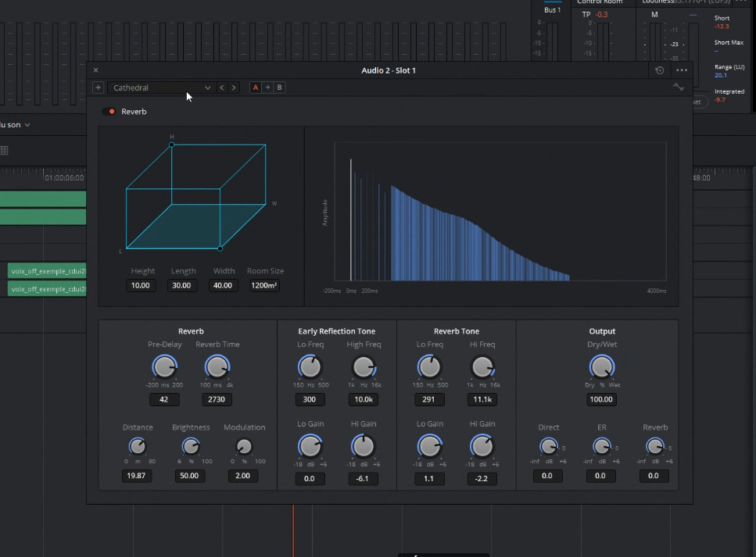This screenshot has width=756, height=557.
Task: Go to the next preset with right arrow
Action: pyautogui.click(x=233, y=87)
